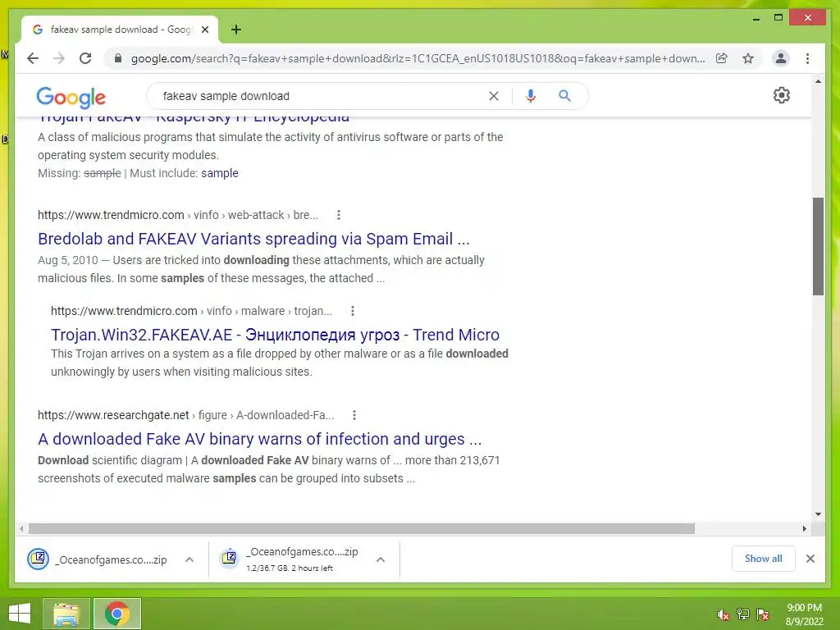Expand options for completed Oceanofgames download
Screen dimensions: 840x630
(189, 559)
